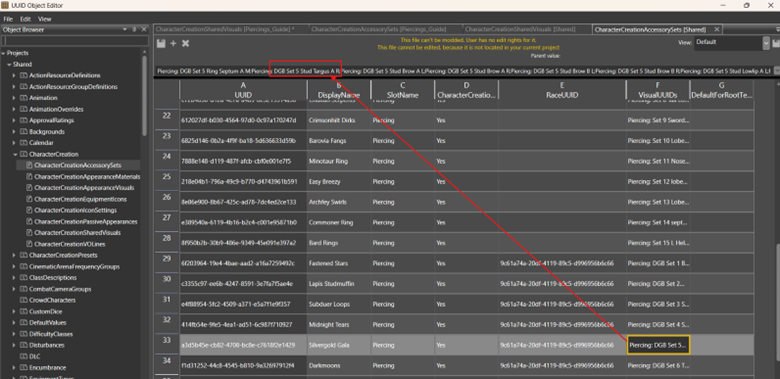Select row header 33

(x=167, y=345)
